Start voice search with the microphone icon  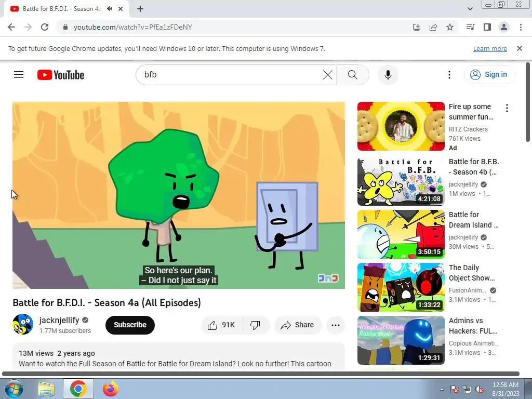(388, 75)
